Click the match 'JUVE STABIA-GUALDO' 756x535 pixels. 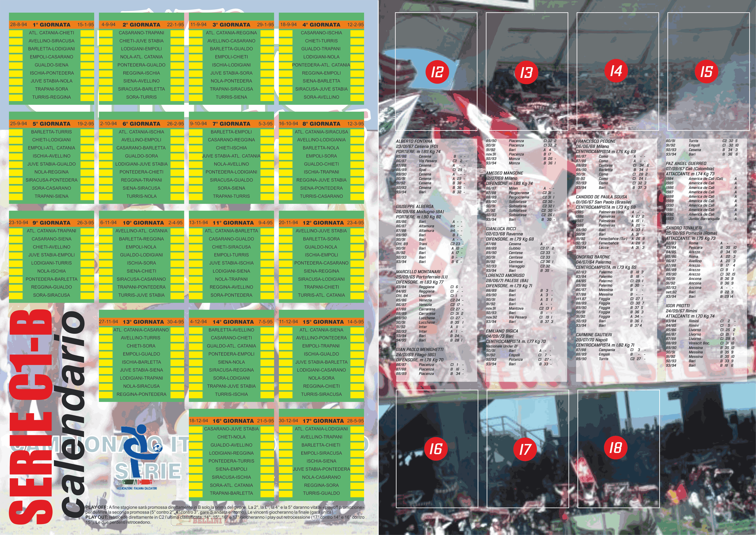tap(51, 164)
